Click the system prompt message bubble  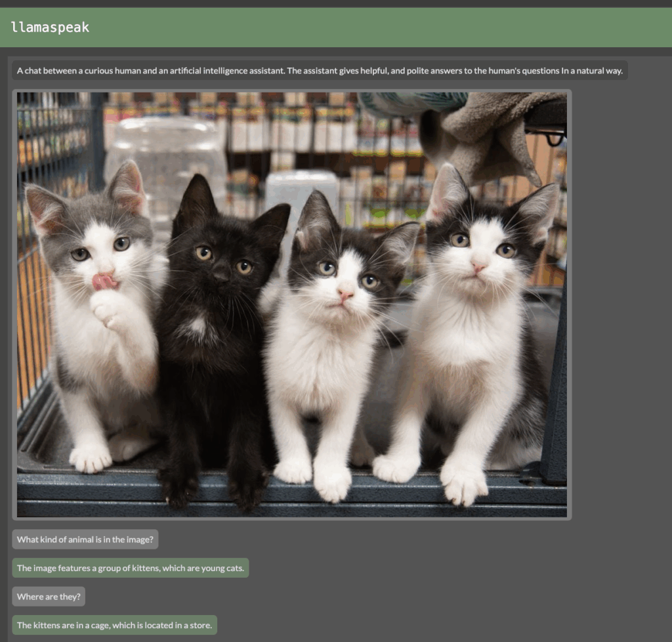pyautogui.click(x=320, y=71)
